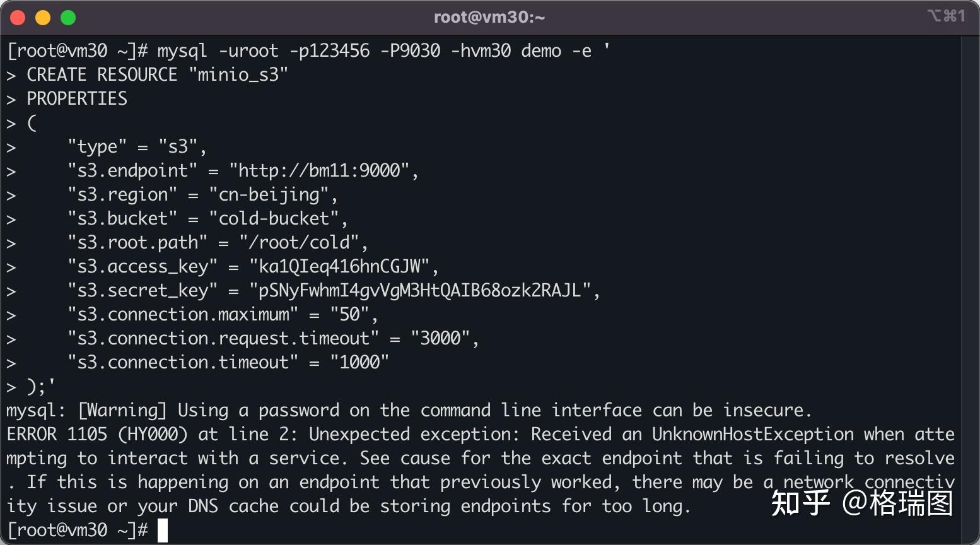Click the [Warning] text in mysql output
The width and height of the screenshot is (980, 545).
click(122, 410)
